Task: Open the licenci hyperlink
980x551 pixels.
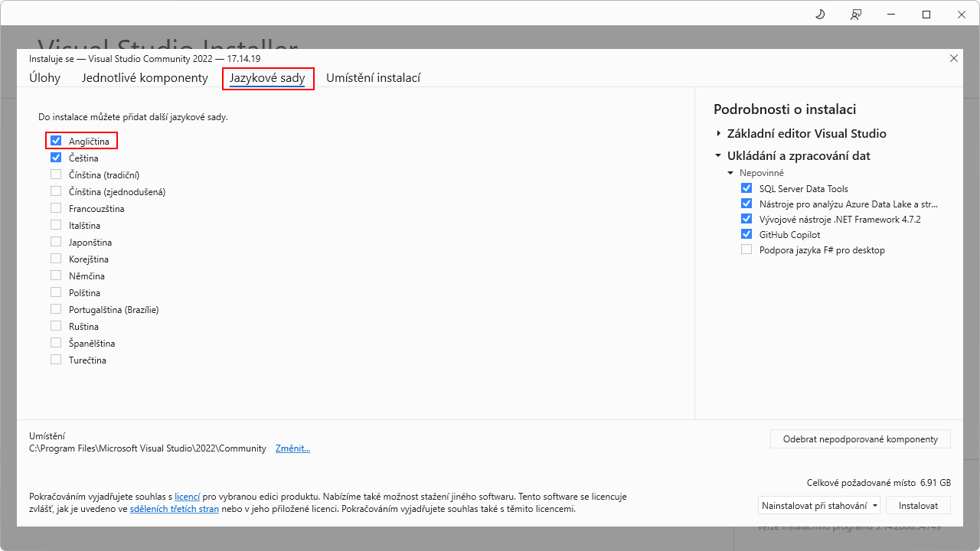Action: [x=187, y=496]
